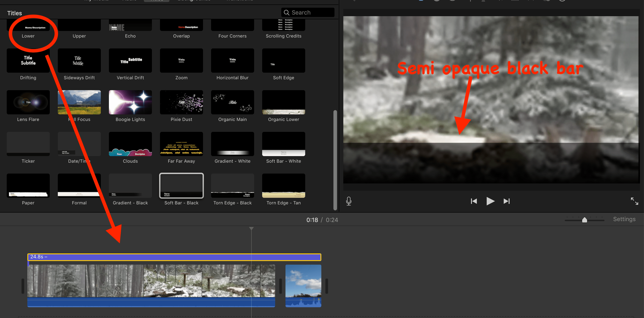Screen dimensions: 644x318
Task: Click the voiceover microphone icon
Action: click(348, 201)
